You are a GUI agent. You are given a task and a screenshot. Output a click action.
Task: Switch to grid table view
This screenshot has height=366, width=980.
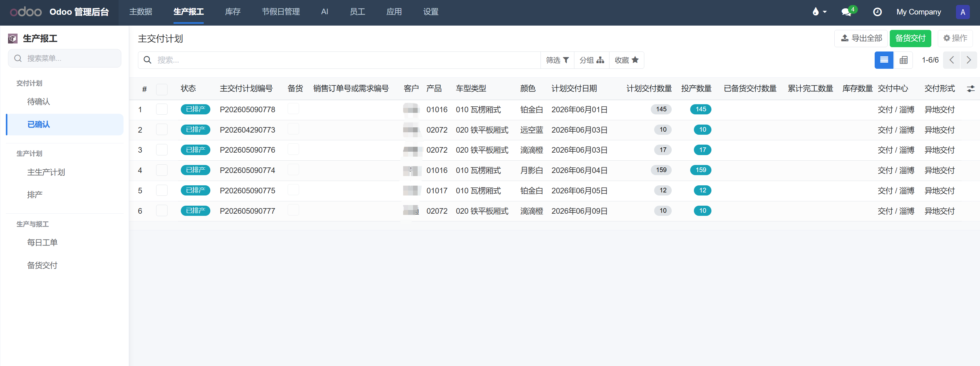coord(903,60)
